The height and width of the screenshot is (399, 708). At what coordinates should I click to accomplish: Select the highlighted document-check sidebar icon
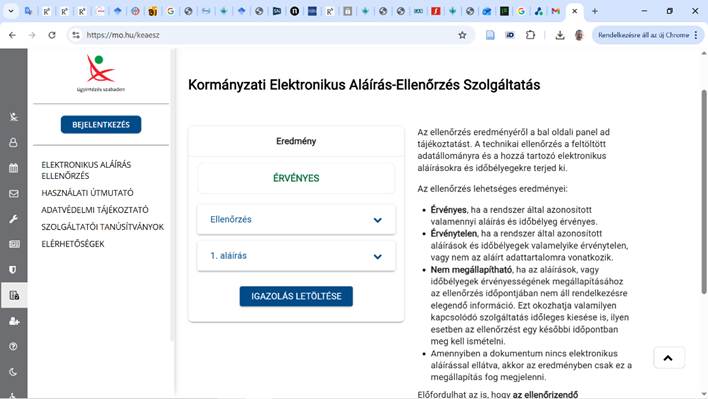(x=14, y=295)
